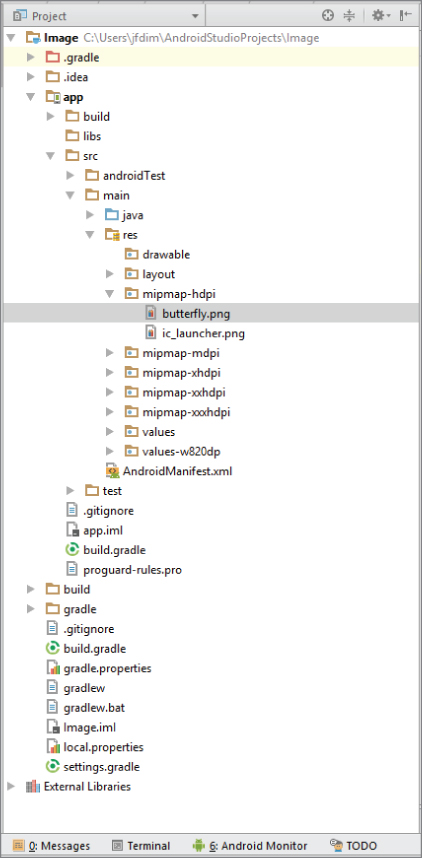
Task: Open the Messages tool window tab
Action: click(51, 845)
